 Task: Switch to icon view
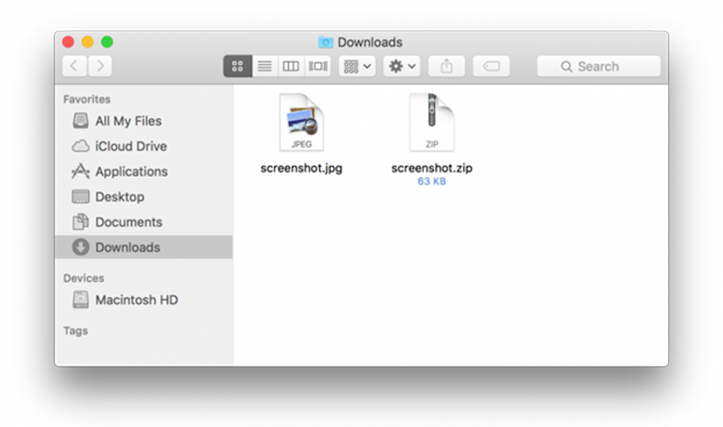coord(237,66)
